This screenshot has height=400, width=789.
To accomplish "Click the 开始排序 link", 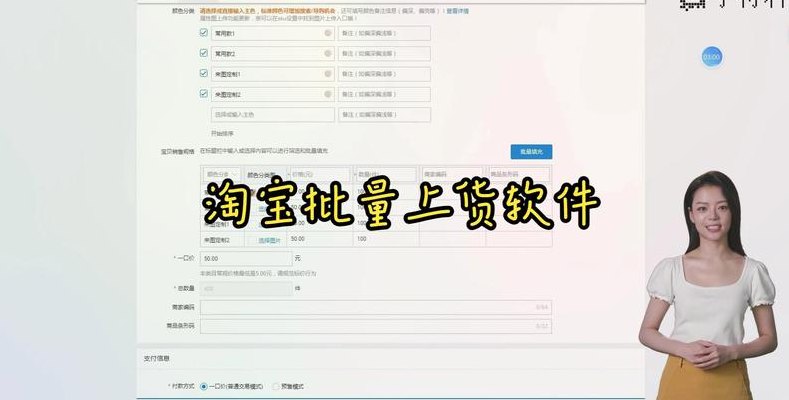I will click(222, 134).
